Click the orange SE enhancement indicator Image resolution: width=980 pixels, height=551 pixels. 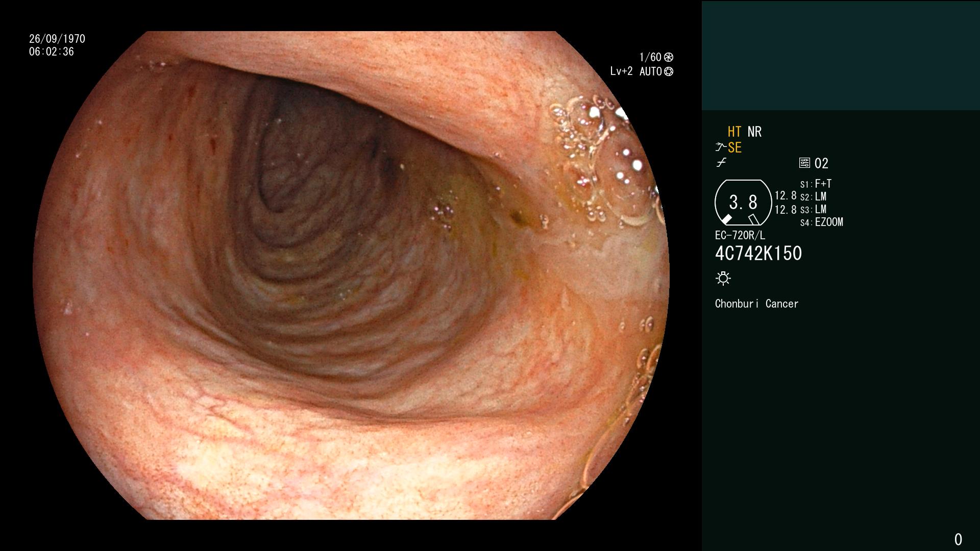(x=734, y=148)
